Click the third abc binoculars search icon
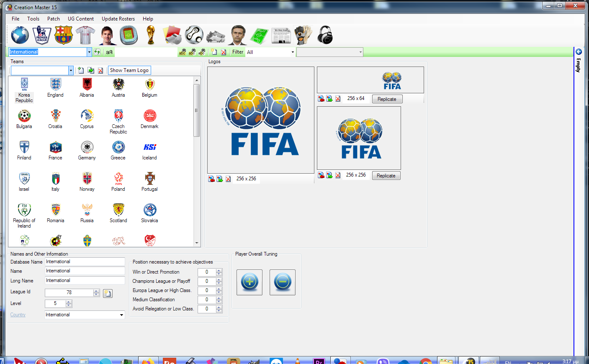The height and width of the screenshot is (364, 589). (x=201, y=52)
